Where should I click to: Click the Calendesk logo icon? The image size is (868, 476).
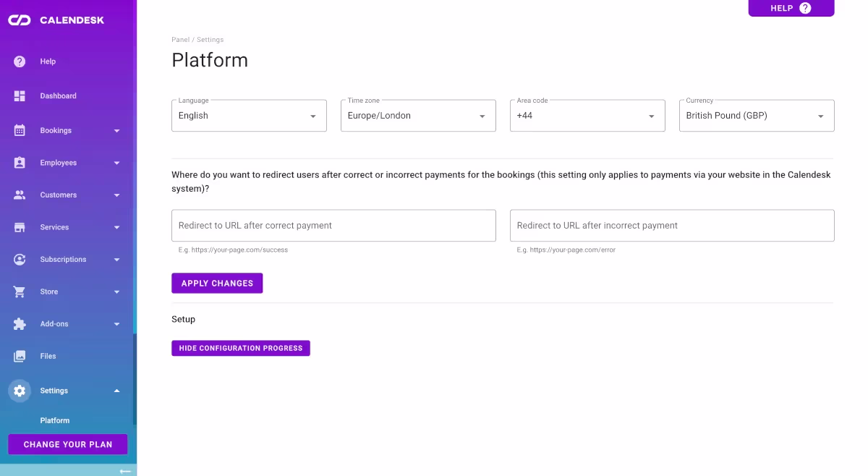(x=20, y=20)
